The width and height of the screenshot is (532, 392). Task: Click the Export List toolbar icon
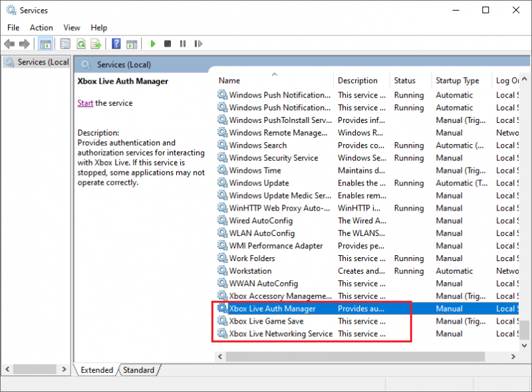pos(96,44)
